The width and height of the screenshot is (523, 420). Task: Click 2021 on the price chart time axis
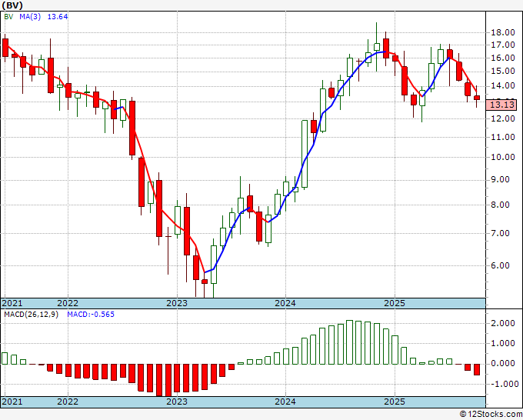tap(12, 303)
